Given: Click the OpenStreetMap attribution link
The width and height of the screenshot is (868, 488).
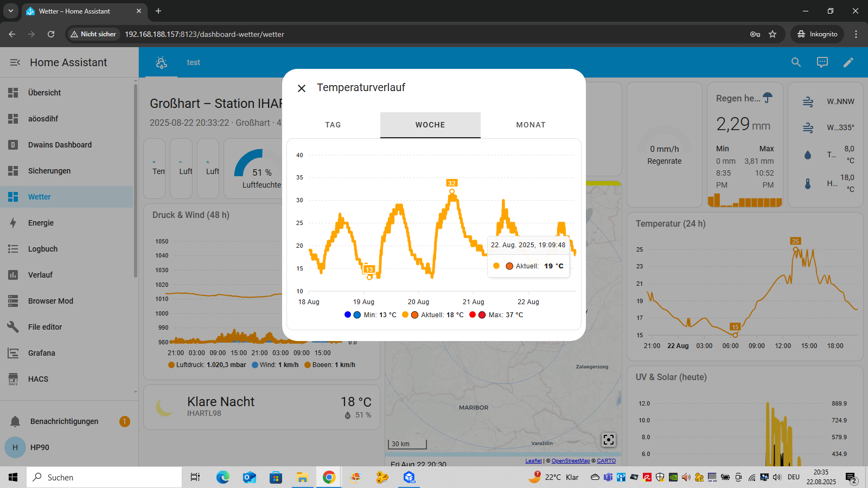Looking at the screenshot, I should click(570, 461).
